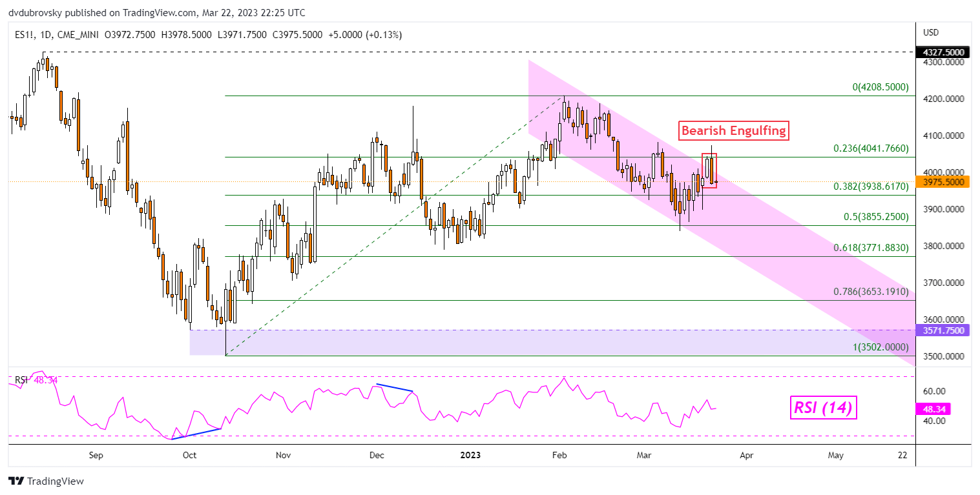Click the Sep label on time axis
This screenshot has height=495, width=980.
pyautogui.click(x=96, y=455)
